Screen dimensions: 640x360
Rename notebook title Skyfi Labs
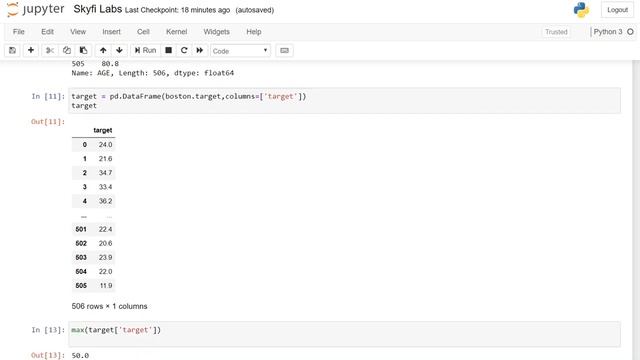click(98, 9)
